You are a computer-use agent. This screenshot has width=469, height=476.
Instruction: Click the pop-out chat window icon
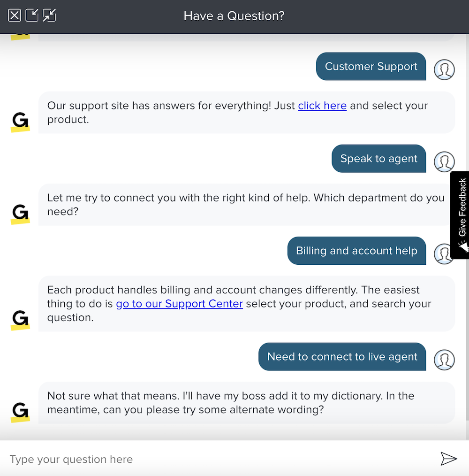point(32,15)
